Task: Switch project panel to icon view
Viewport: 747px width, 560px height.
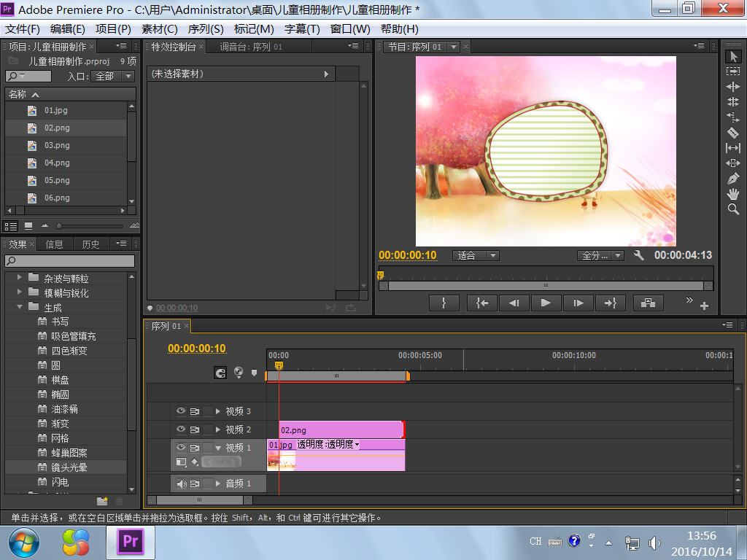Action: click(x=28, y=226)
